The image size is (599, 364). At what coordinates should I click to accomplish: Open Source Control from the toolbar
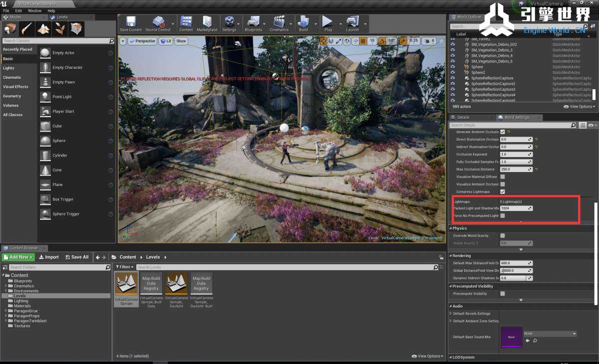point(158,22)
